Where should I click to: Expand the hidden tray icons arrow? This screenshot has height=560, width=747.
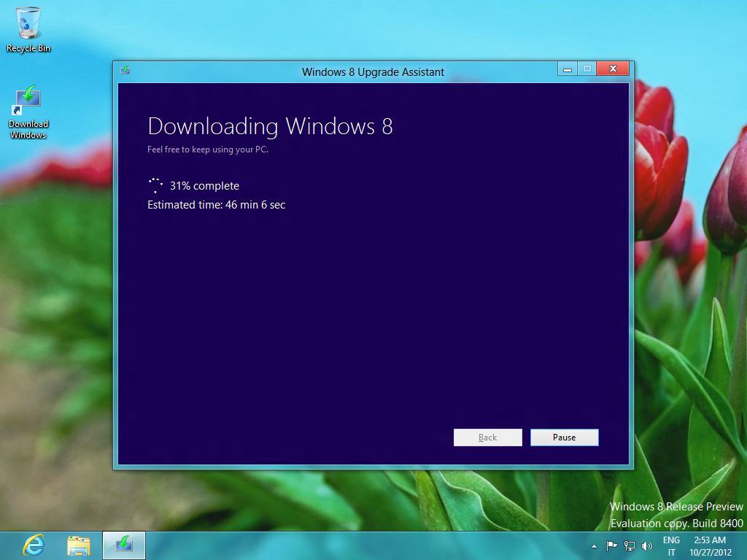pos(594,545)
